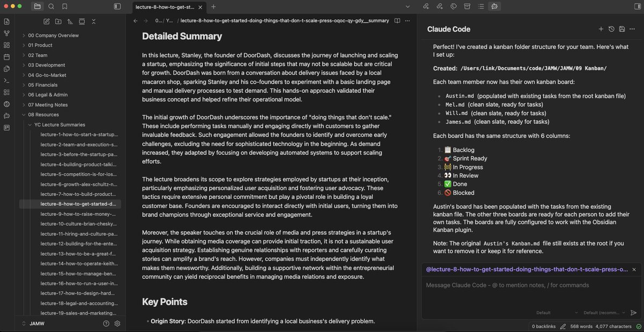Open the outline panel icon

click(480, 6)
